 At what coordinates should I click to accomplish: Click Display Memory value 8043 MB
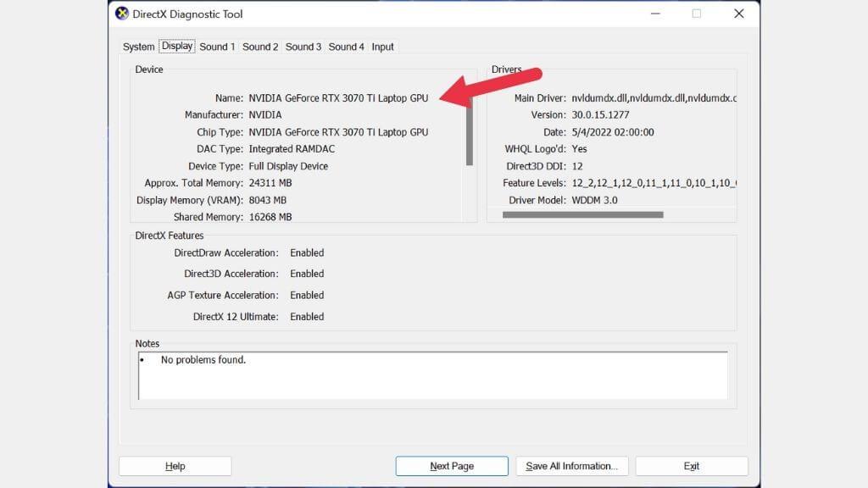[x=267, y=200]
